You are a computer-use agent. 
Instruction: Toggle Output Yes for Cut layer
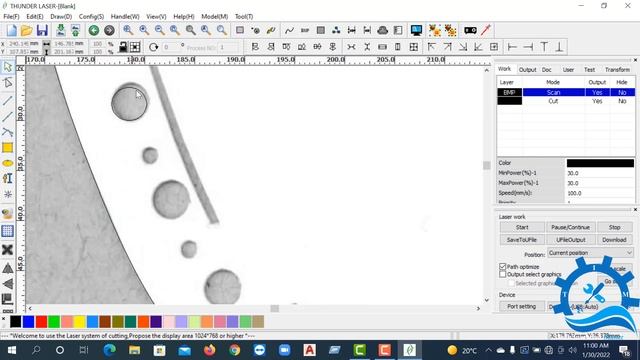click(597, 101)
